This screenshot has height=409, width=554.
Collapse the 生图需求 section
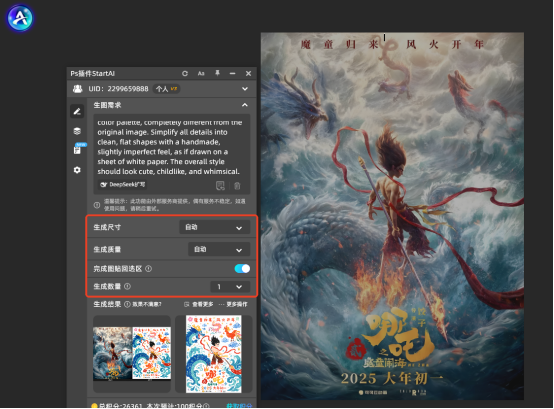(x=244, y=105)
